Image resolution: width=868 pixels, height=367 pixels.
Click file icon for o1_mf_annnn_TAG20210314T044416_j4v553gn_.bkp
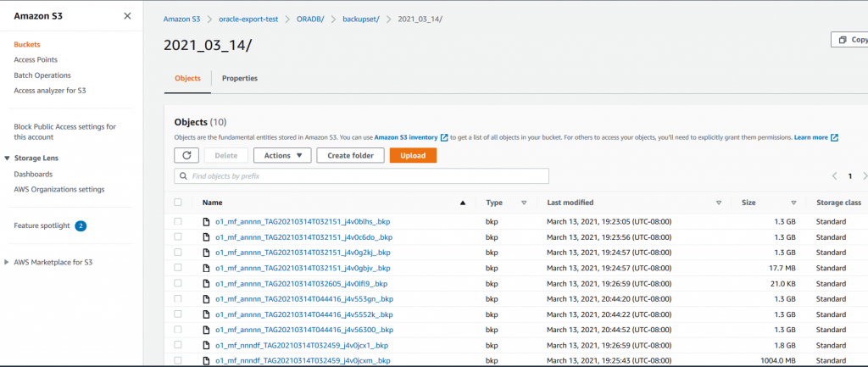tap(207, 299)
